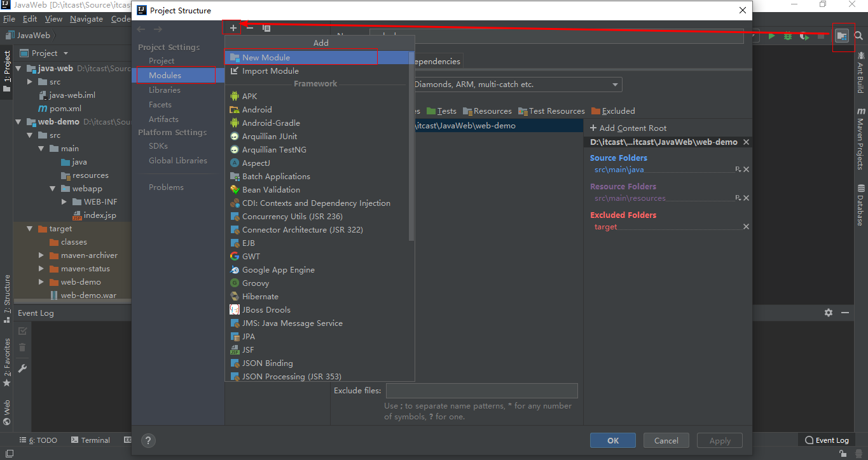Image resolution: width=868 pixels, height=460 pixels.
Task: Remove content root web-demo with X
Action: [x=746, y=142]
